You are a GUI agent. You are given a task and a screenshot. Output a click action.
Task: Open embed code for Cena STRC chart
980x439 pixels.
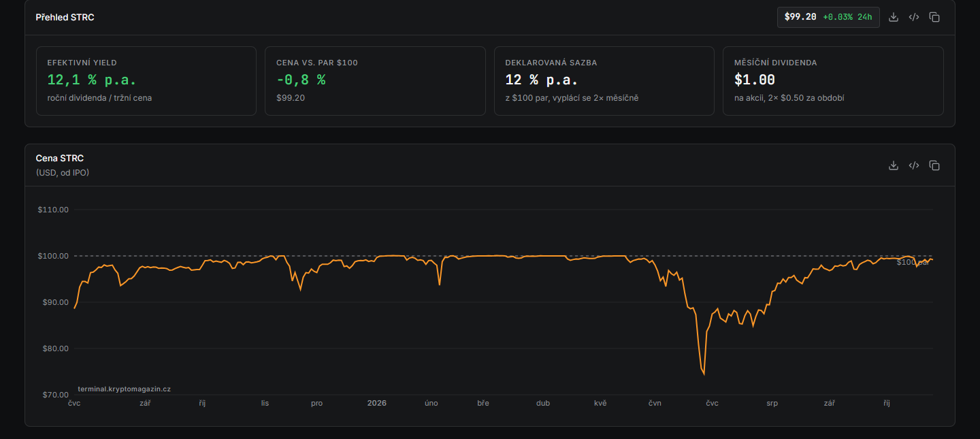(x=914, y=165)
